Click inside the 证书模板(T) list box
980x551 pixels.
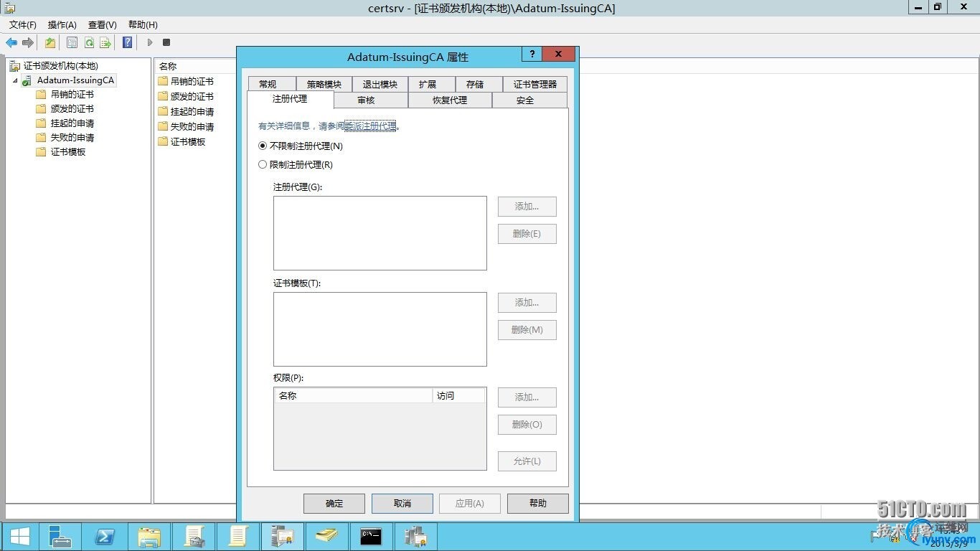click(x=380, y=329)
